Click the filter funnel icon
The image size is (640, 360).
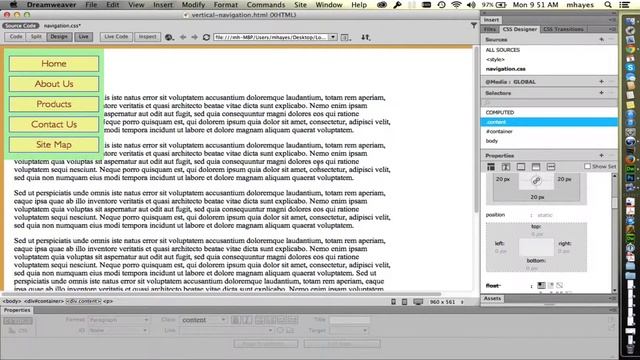coord(473,26)
